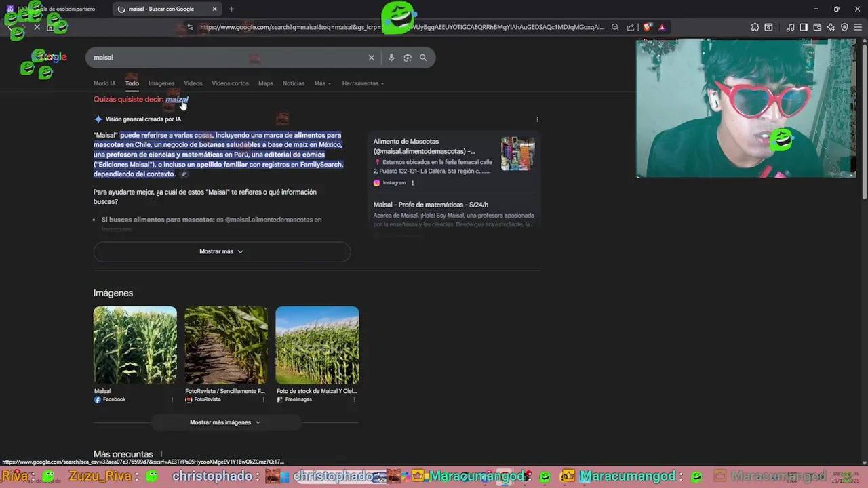Viewport: 868px width, 488px height.
Task: Submit search with magnifier icon in search box
Action: (x=423, y=58)
